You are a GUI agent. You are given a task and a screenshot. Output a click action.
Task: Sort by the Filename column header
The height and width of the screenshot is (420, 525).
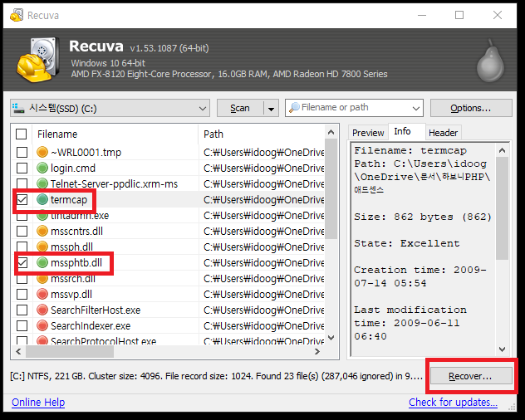[x=115, y=134]
